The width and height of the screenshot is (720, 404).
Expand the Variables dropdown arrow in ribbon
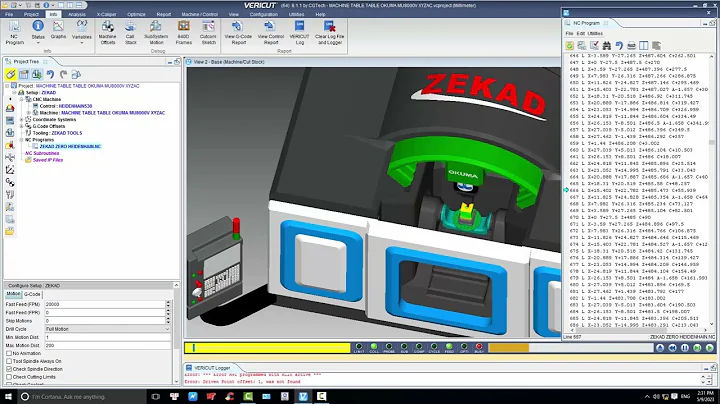pos(82,43)
